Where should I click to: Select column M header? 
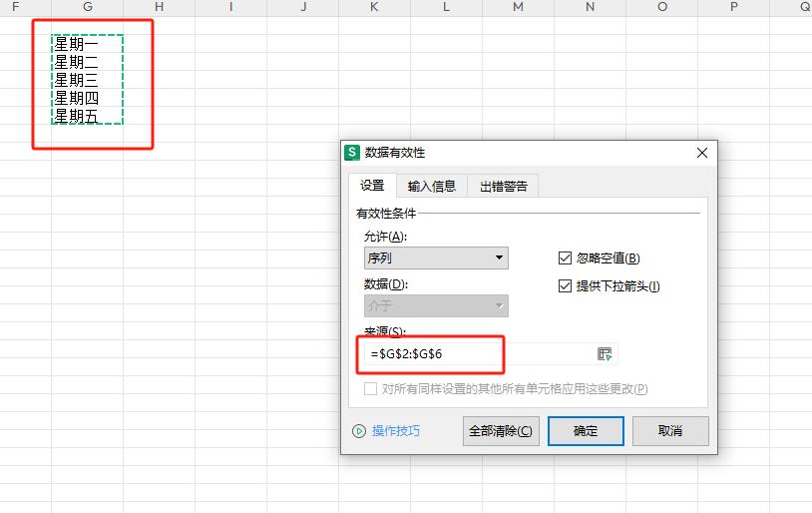click(519, 7)
